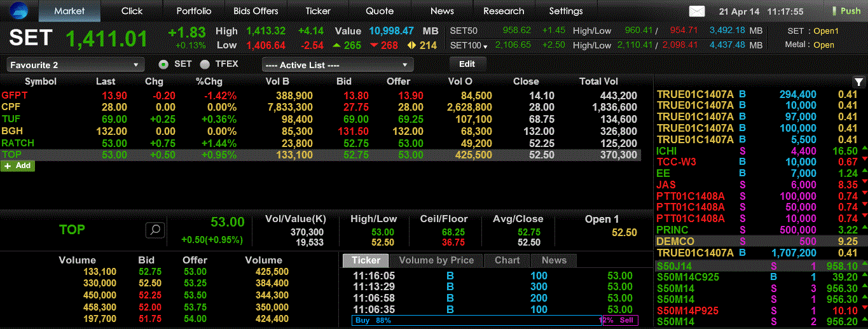
Task: Click the SET50 index value 958.62
Action: pyautogui.click(x=516, y=31)
